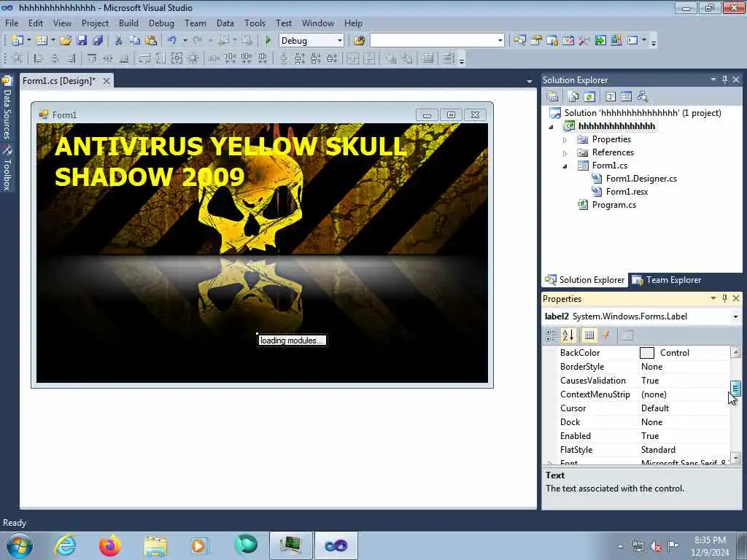The height and width of the screenshot is (560, 747).
Task: Open Firefox from the taskbar
Action: 109,545
